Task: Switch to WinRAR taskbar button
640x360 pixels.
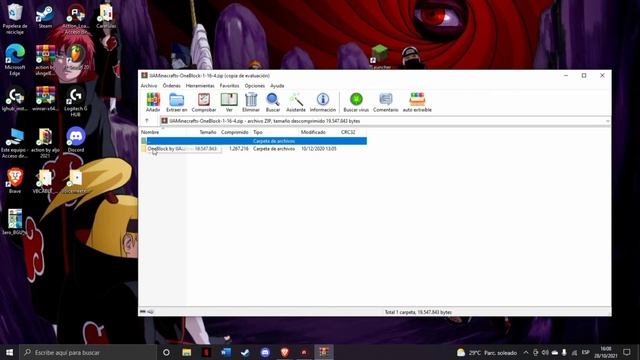Action: coord(324,352)
